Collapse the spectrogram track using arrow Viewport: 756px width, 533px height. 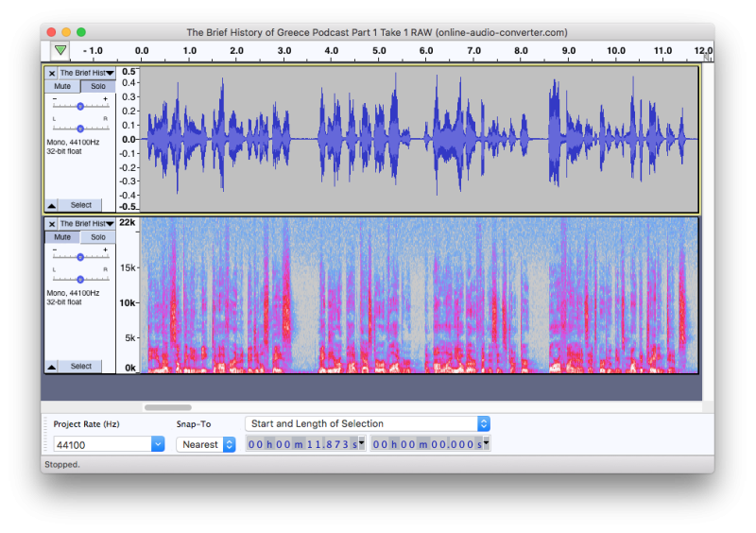(x=51, y=367)
